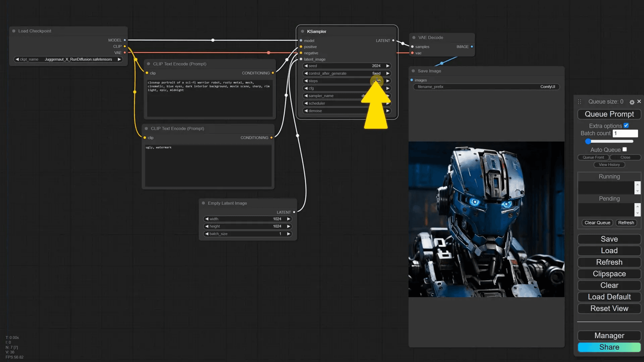Collapse the VAE Decode node dot
This screenshot has width=644, height=362.
click(x=414, y=38)
